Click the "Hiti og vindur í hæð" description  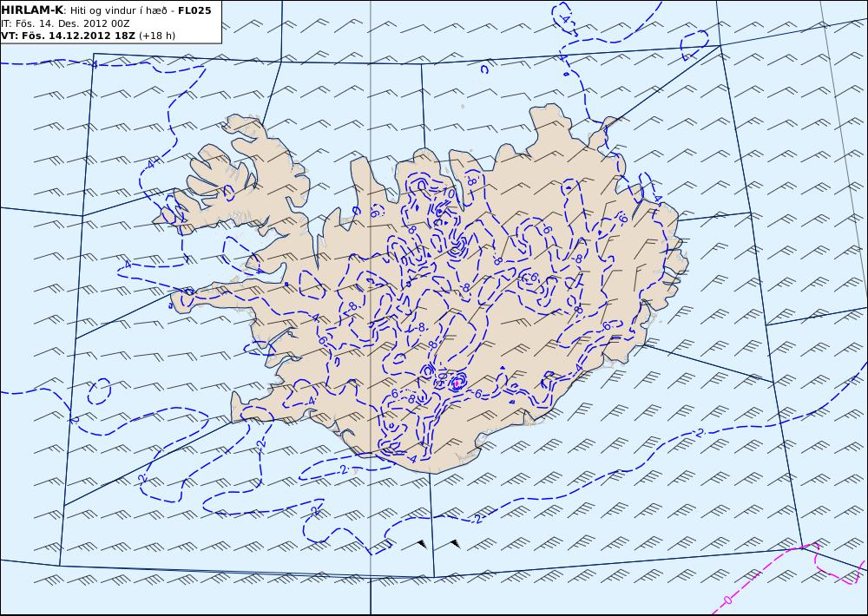pos(118,10)
